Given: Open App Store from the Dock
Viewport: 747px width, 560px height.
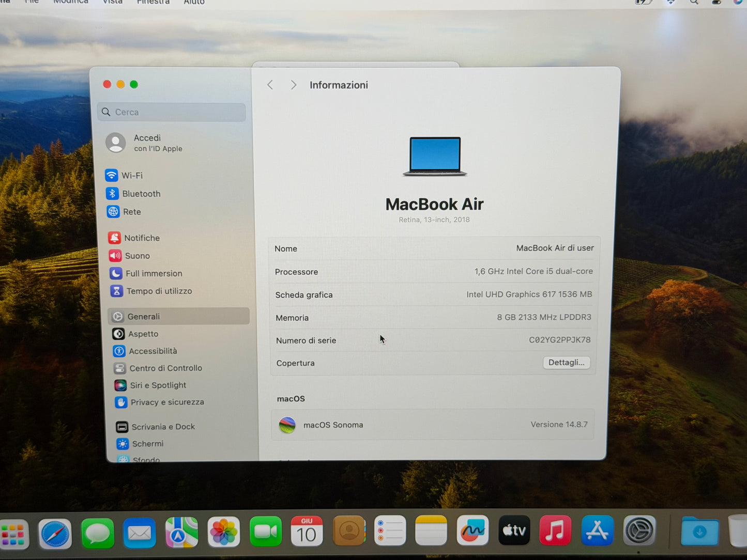Looking at the screenshot, I should pyautogui.click(x=597, y=530).
